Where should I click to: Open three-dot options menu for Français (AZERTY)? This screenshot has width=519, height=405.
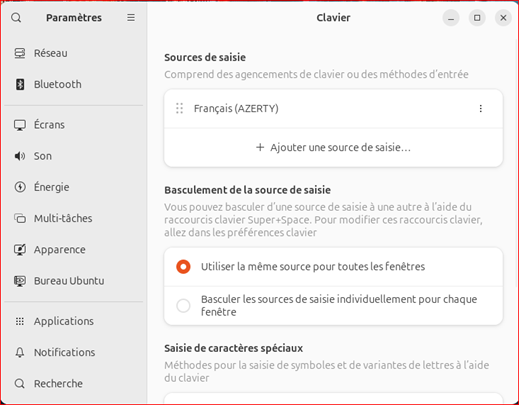pos(480,108)
